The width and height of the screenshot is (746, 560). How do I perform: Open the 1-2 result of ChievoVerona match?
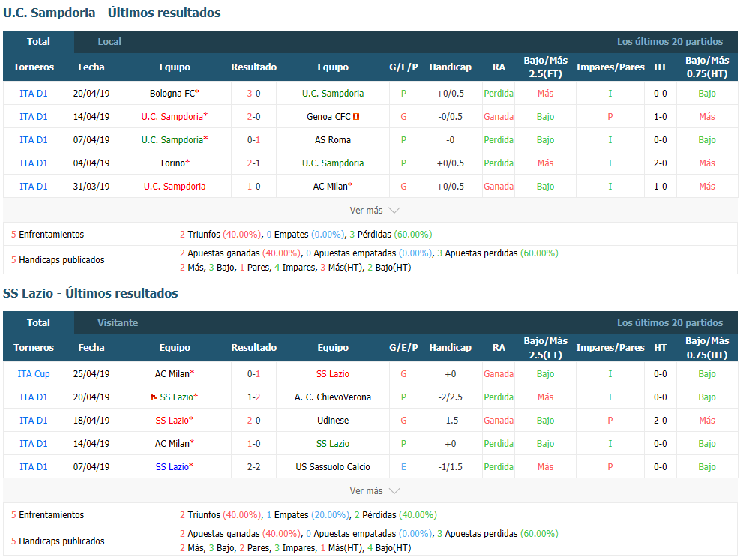click(253, 397)
